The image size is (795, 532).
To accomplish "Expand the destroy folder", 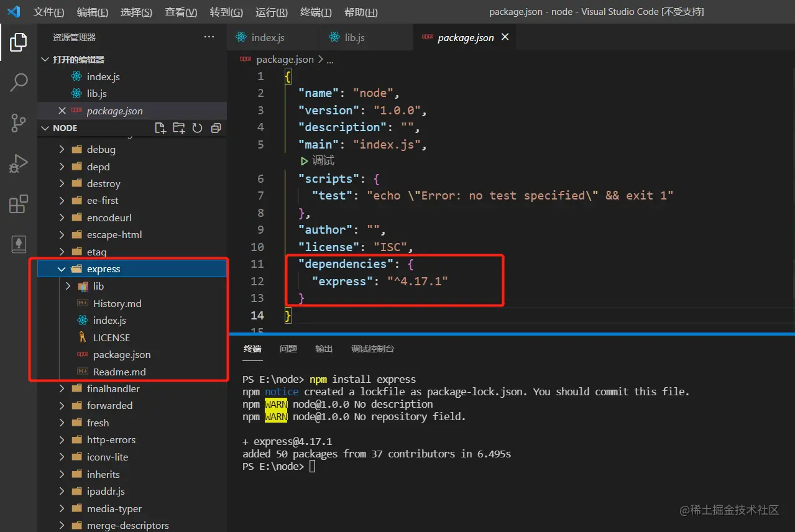I will pyautogui.click(x=62, y=183).
